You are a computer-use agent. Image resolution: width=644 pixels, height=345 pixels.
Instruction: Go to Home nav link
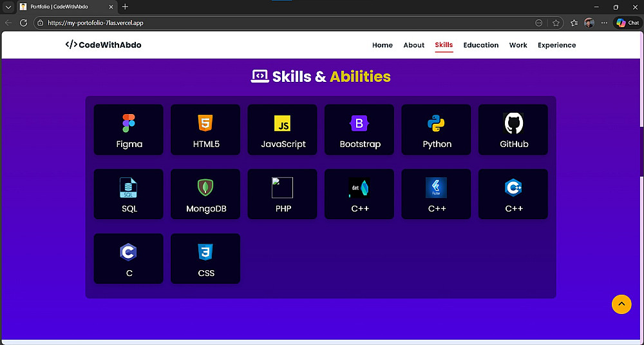pyautogui.click(x=383, y=45)
